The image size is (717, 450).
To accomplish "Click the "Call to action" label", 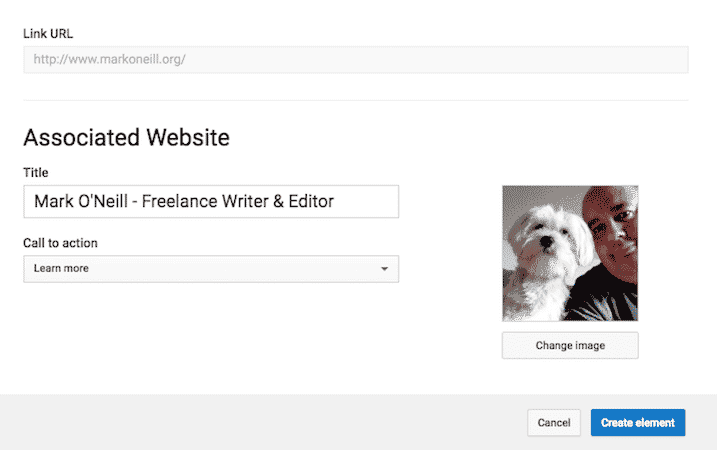I will (60, 243).
